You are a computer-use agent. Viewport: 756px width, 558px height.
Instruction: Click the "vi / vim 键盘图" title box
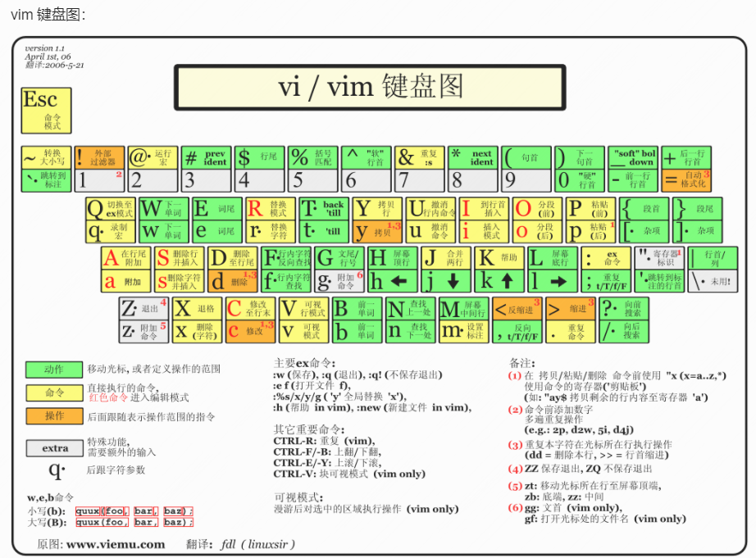tap(370, 87)
